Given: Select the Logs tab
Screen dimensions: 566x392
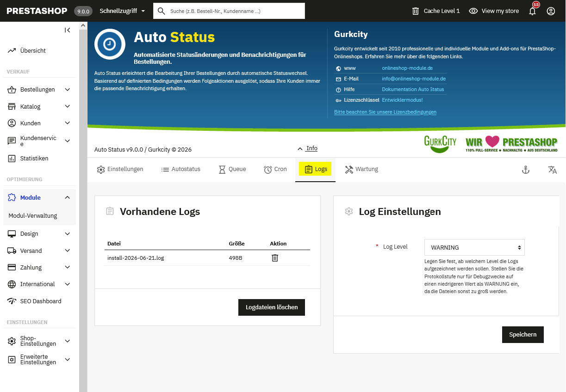Looking at the screenshot, I should (x=316, y=169).
